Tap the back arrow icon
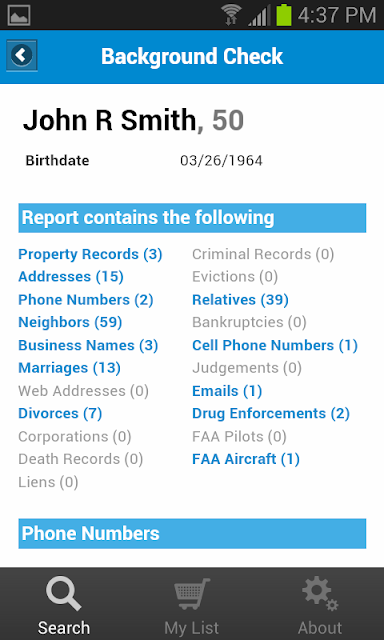Viewport: 384px width, 640px height. [x=22, y=55]
